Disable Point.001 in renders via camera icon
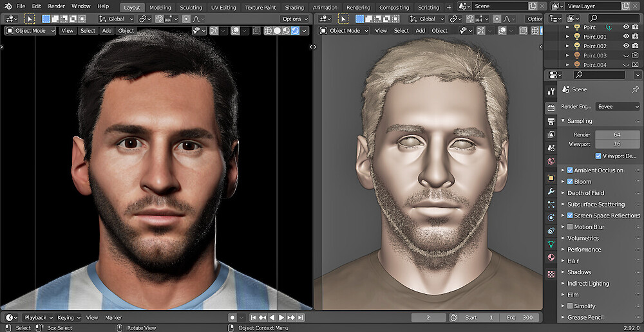The height and width of the screenshot is (332, 644). tap(636, 36)
